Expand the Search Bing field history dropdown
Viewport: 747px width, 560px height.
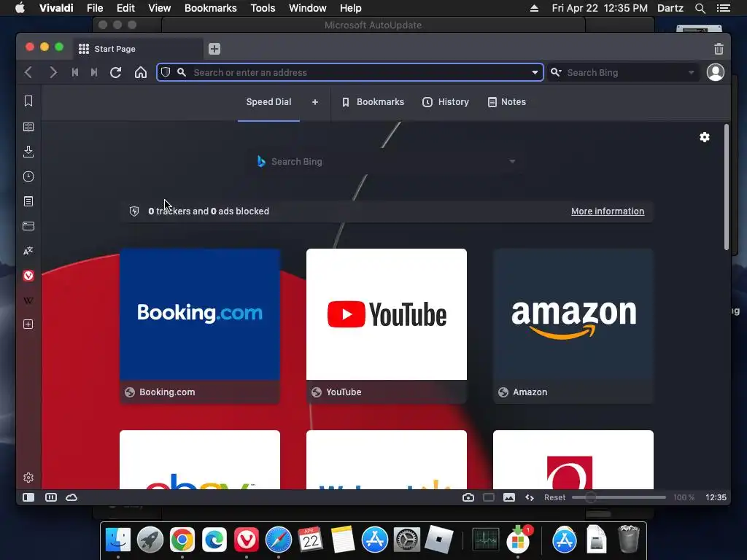[692, 72]
